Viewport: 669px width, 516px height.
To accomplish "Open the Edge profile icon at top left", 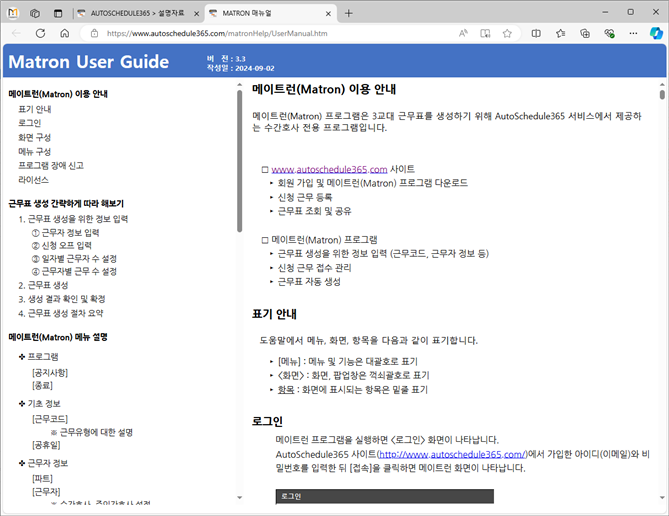I will (13, 13).
